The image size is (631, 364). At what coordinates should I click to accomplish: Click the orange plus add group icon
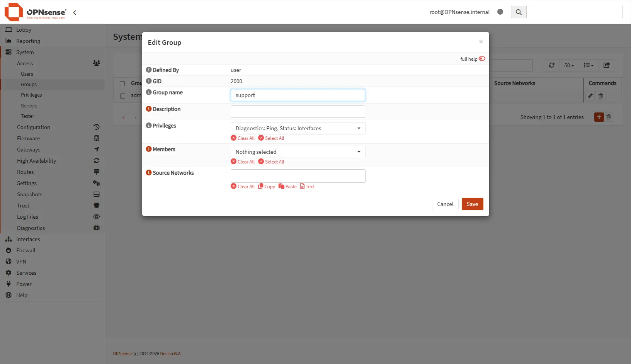tap(599, 117)
